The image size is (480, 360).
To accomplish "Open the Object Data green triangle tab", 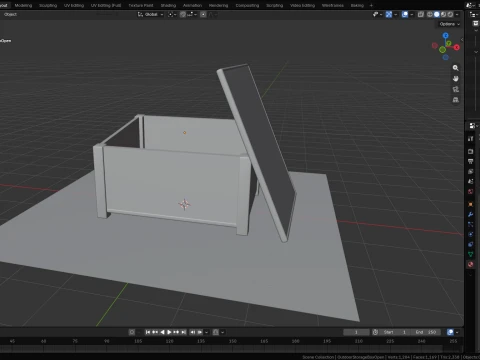I will (470, 254).
